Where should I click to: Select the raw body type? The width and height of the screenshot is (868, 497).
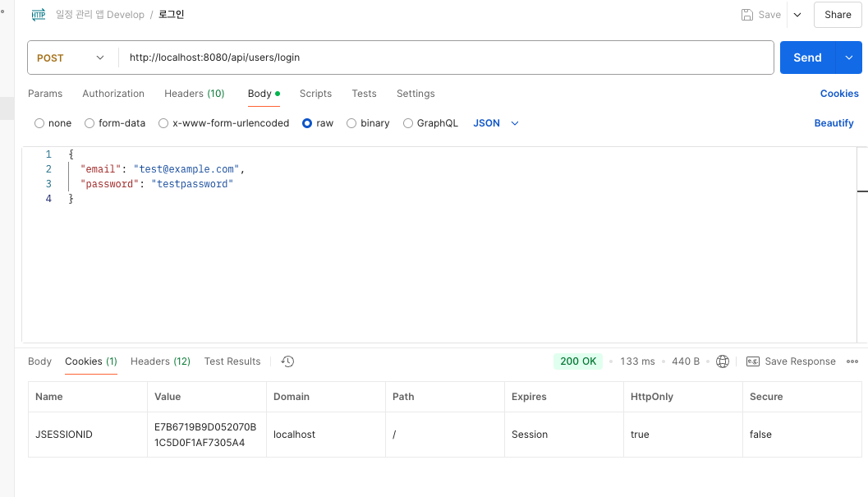click(307, 123)
